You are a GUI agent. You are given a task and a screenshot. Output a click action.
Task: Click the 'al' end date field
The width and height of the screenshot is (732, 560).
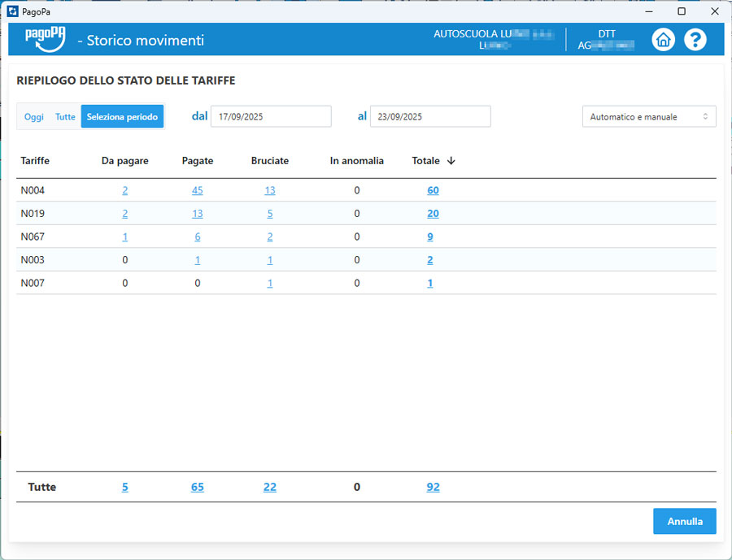(x=430, y=117)
